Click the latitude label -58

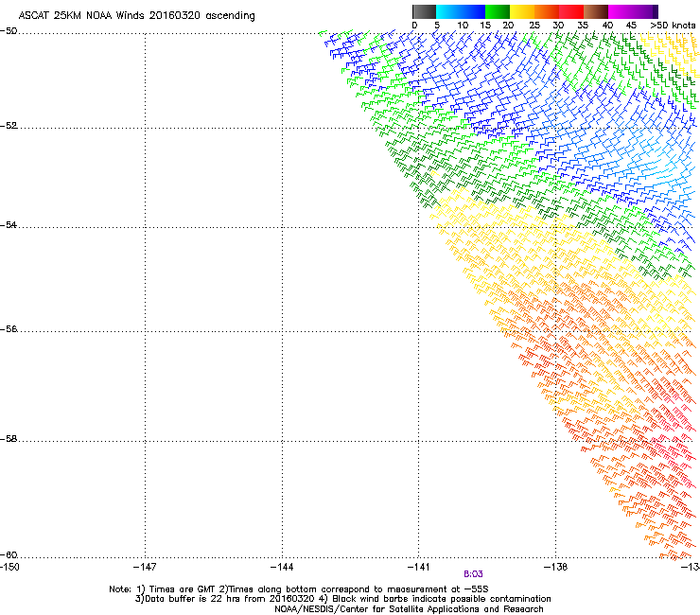point(9,439)
